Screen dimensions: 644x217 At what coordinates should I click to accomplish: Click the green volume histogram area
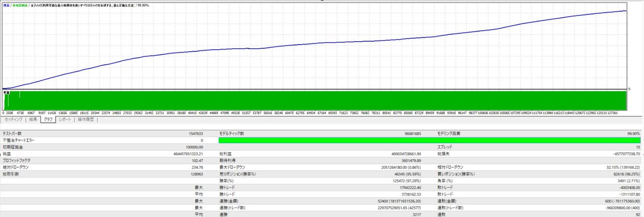(x=316, y=101)
